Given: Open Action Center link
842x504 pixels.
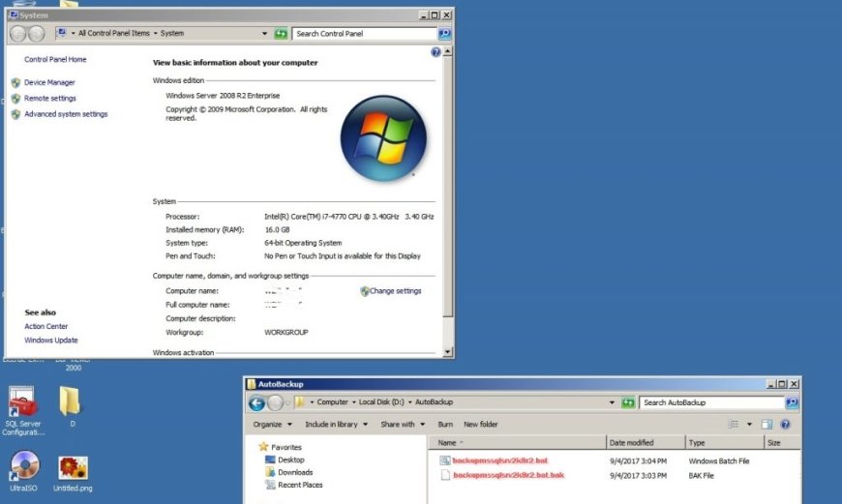Looking at the screenshot, I should pos(46,326).
